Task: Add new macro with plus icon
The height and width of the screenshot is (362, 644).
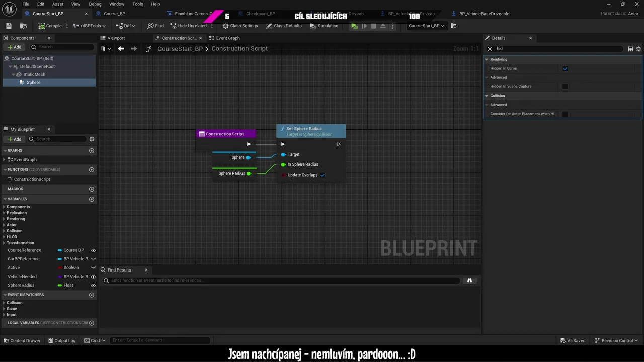Action: click(x=92, y=189)
